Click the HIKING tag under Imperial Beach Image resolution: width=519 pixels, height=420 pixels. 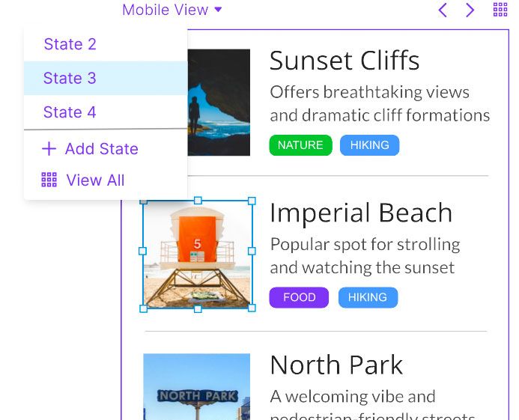368,297
